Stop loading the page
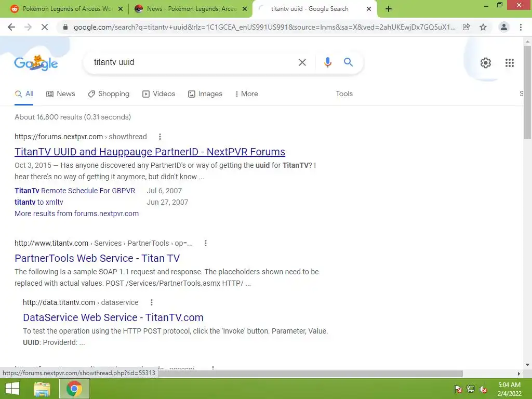 [x=45, y=27]
